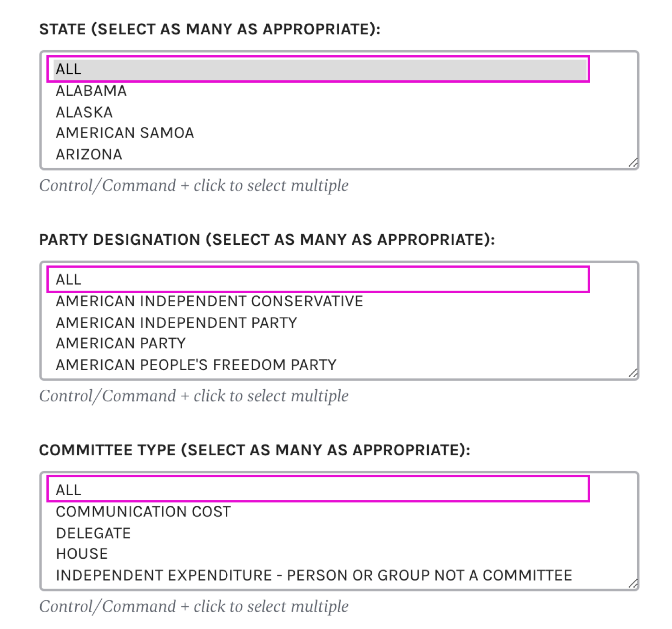Click the State list resize handle

pos(632,163)
